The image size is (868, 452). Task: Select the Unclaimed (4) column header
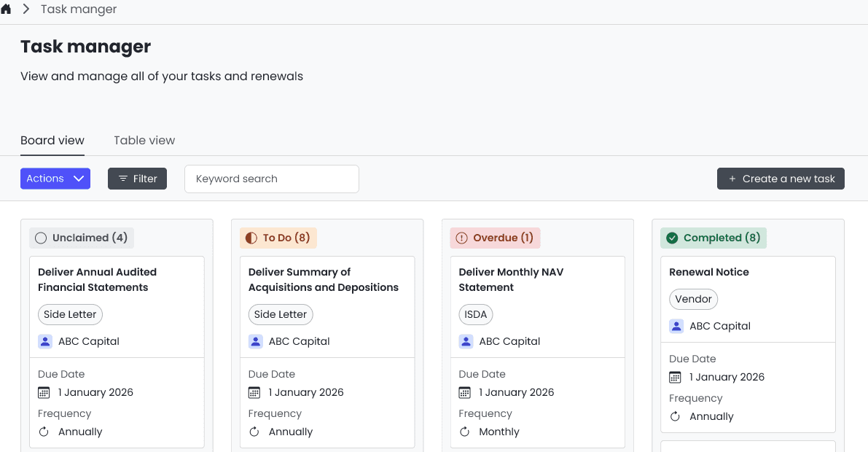coord(82,238)
